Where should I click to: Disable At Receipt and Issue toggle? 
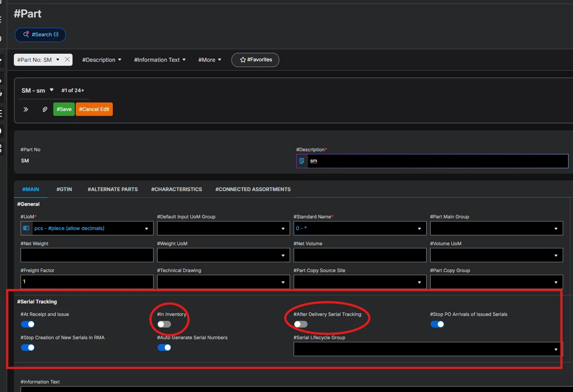(x=28, y=324)
